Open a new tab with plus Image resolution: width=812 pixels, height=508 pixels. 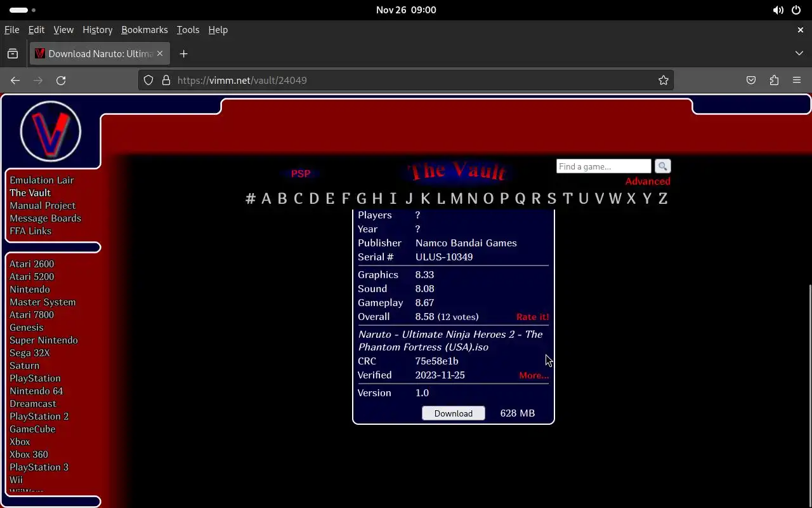tap(183, 54)
